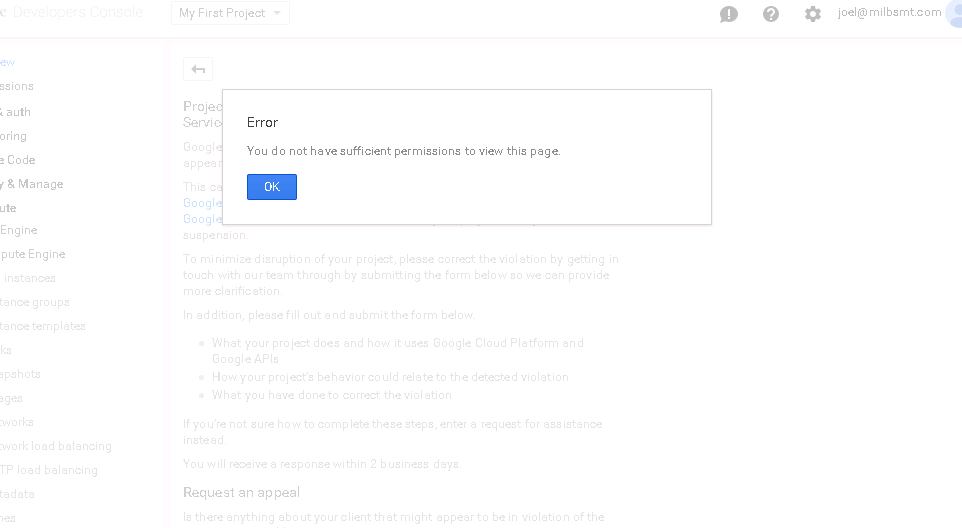Click the help question mark icon

[771, 14]
